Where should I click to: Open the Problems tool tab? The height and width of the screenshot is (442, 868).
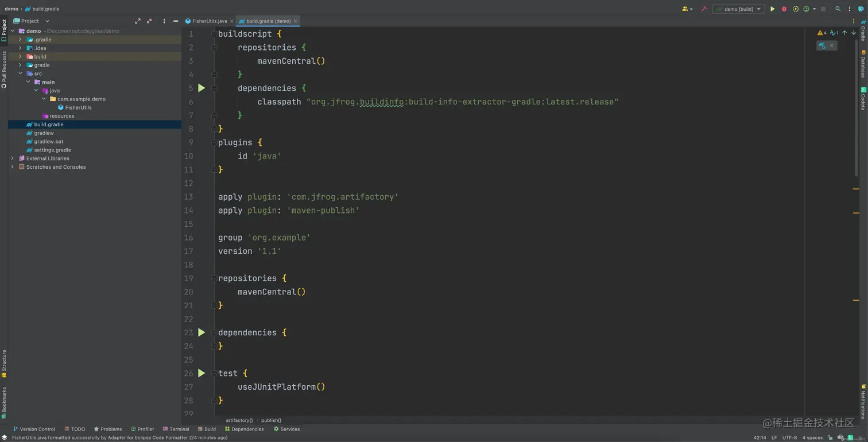108,429
